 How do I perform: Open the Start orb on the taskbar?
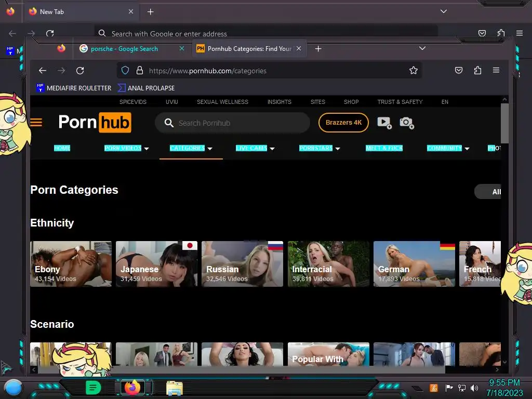pos(14,387)
